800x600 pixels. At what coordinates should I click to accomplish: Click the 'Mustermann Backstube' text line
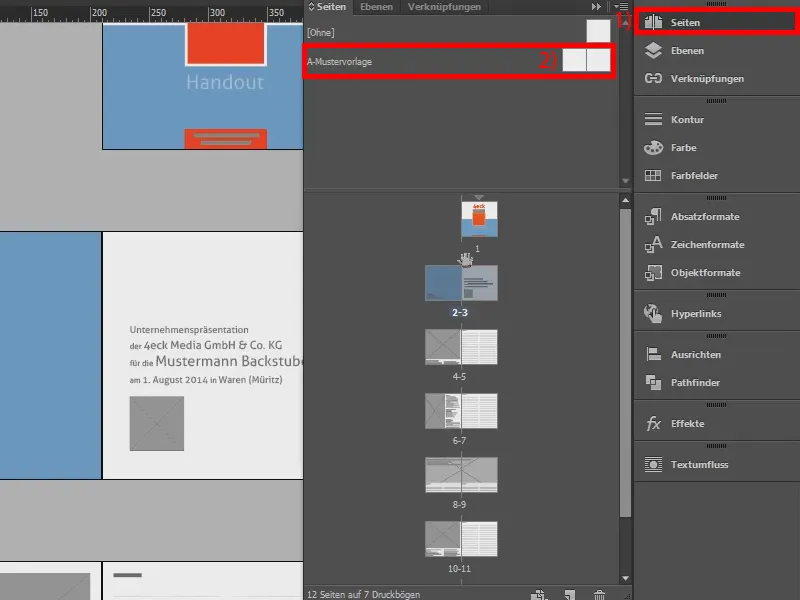[229, 361]
